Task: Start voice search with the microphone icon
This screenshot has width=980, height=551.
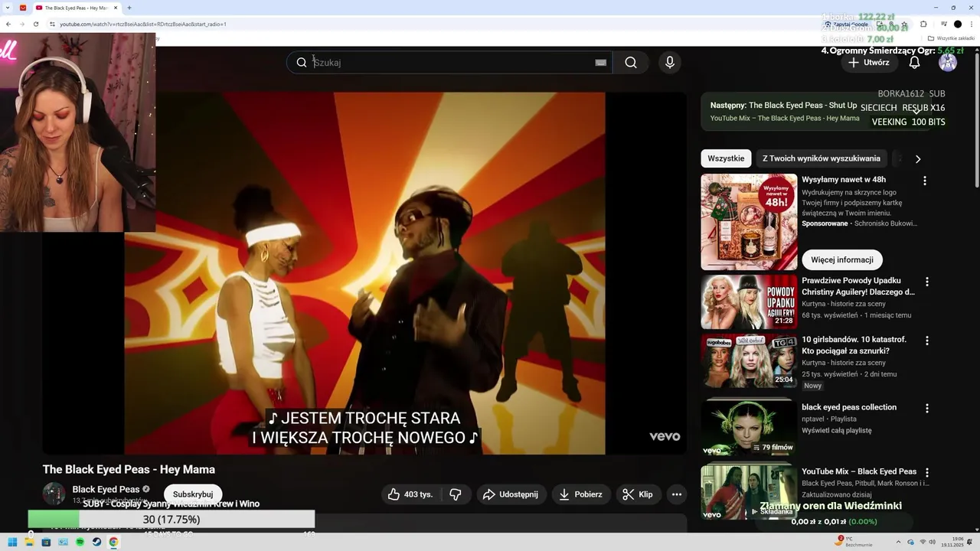Action: tap(670, 63)
